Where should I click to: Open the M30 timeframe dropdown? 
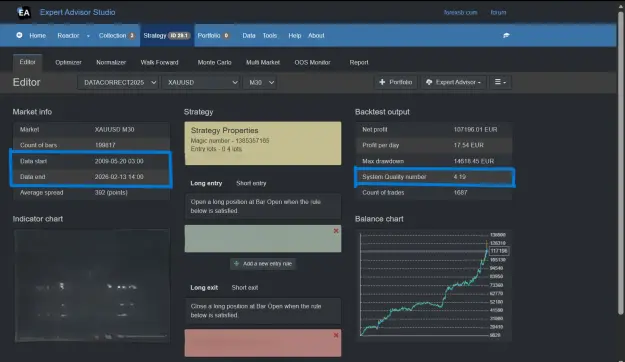[260, 83]
